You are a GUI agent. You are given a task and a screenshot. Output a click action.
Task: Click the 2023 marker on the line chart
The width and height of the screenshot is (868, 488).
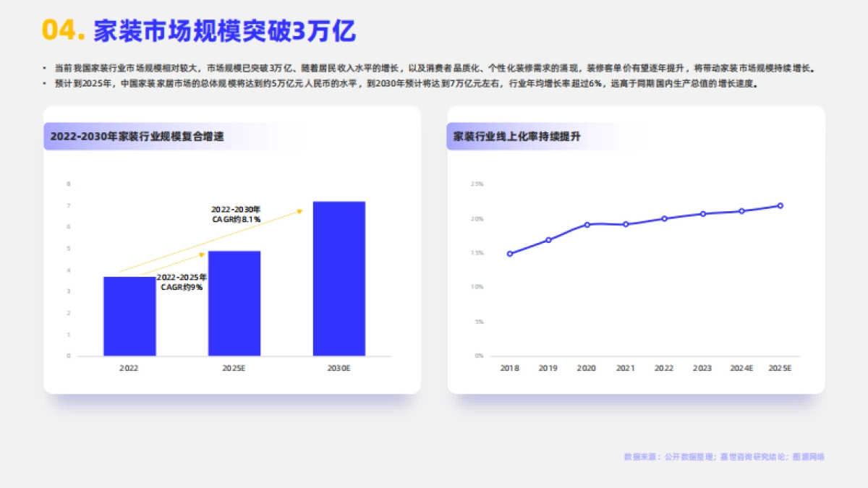[702, 213]
